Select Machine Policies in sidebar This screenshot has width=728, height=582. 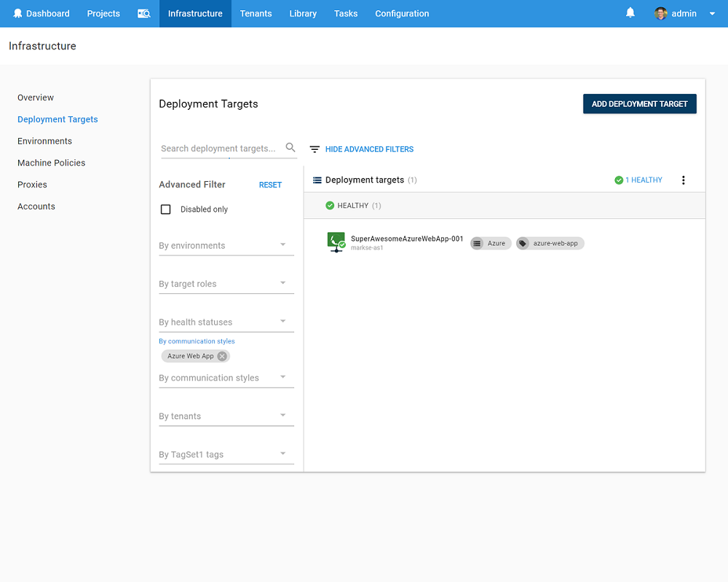pos(52,163)
